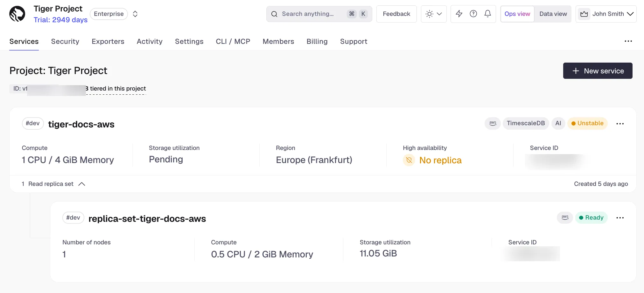Click the Ready status badge
Viewport: 644px width, 293px height.
591,218
